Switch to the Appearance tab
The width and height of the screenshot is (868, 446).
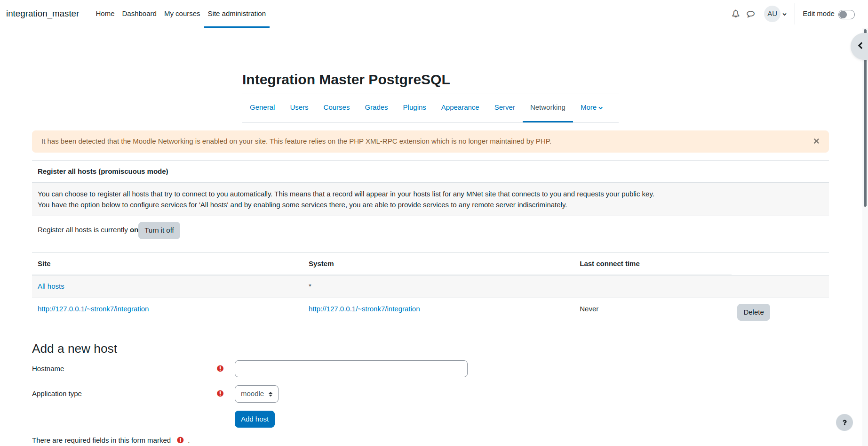[460, 107]
